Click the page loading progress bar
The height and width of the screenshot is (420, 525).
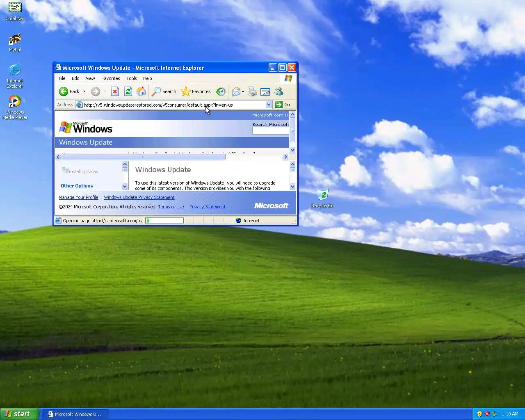[164, 221]
